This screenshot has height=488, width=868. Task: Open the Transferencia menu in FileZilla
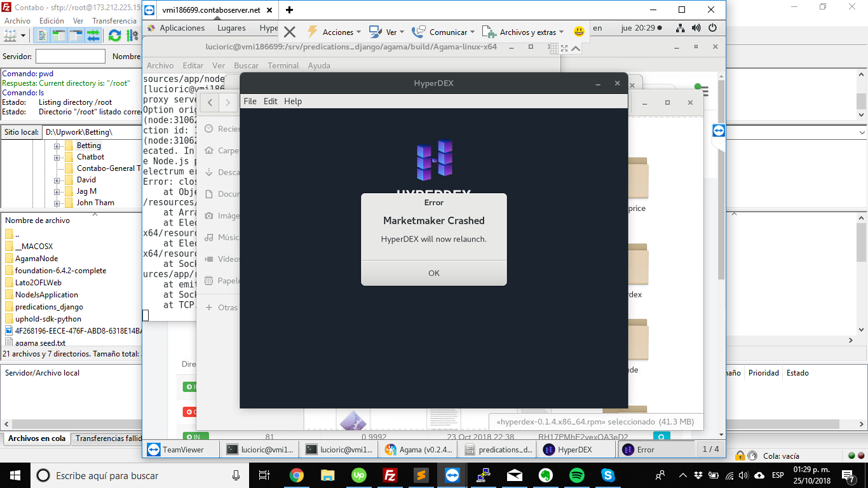click(x=114, y=20)
